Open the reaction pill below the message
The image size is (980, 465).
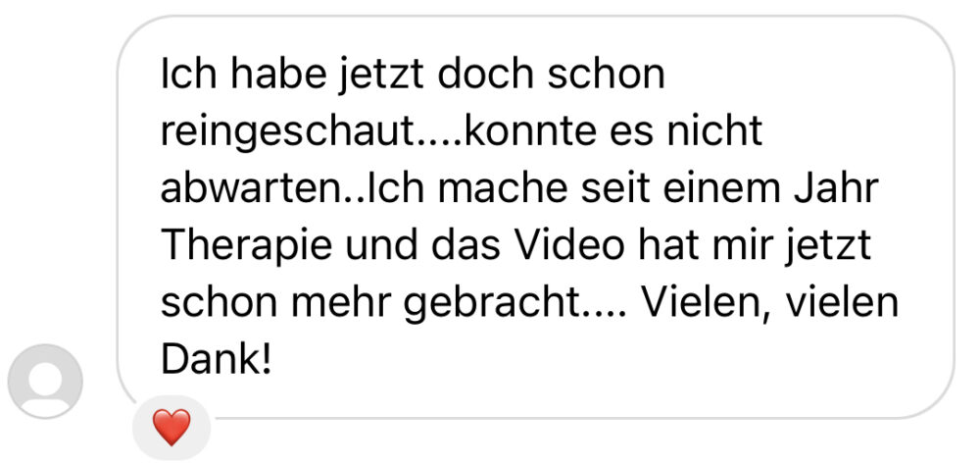(171, 428)
